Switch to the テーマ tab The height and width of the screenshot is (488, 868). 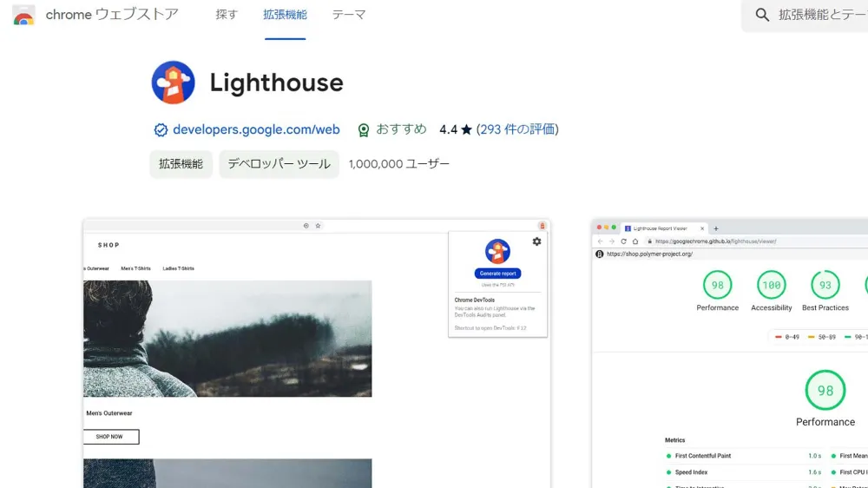[x=349, y=15]
